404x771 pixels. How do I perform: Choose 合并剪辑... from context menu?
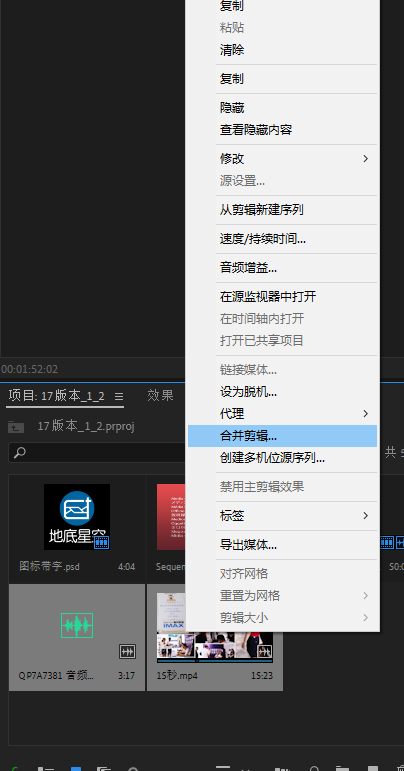point(283,436)
